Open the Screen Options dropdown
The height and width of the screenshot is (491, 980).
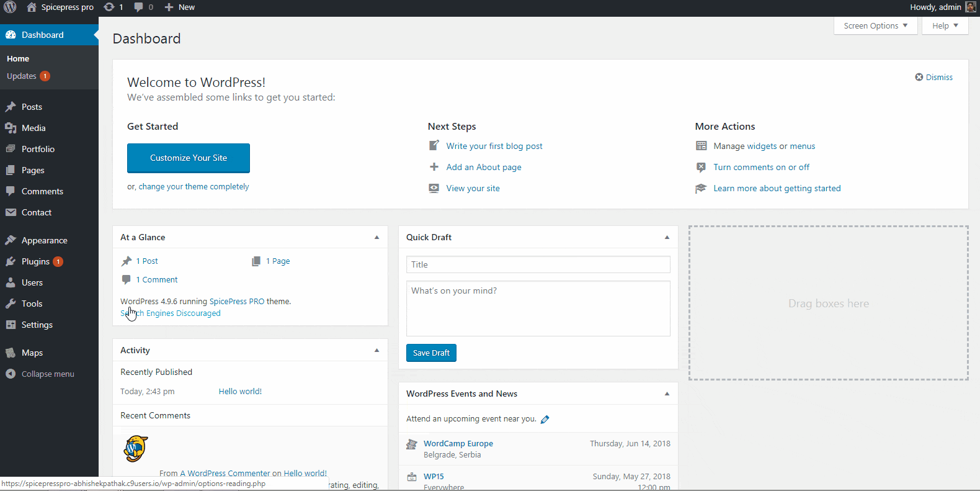point(876,25)
